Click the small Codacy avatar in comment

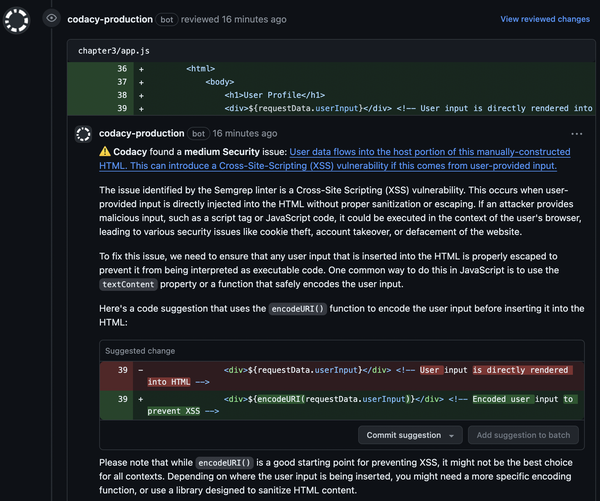82,133
